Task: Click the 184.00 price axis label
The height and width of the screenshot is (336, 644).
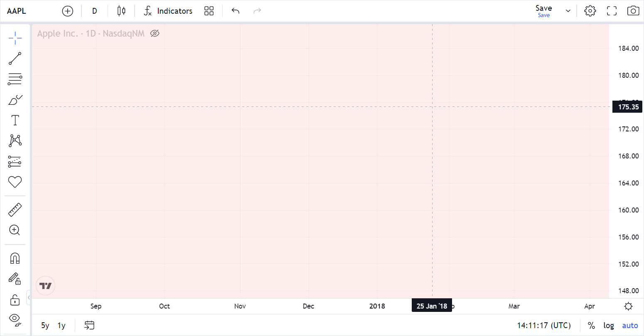Action: tap(628, 48)
